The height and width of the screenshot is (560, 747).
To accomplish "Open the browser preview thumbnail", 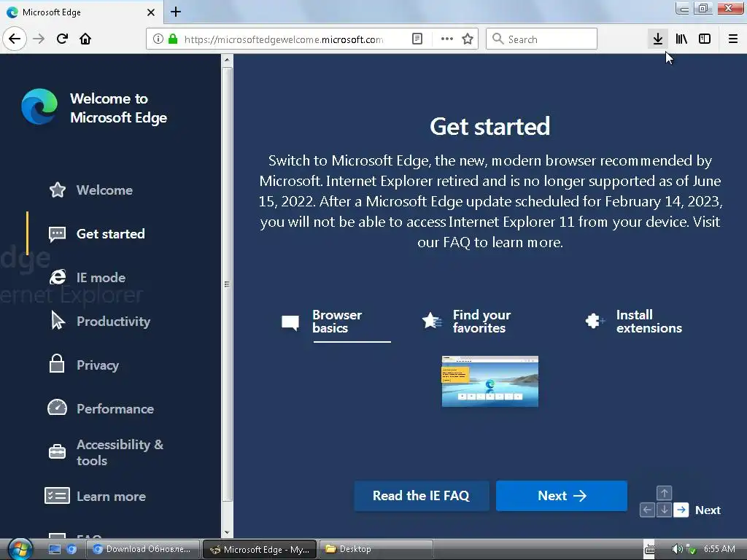I will click(x=490, y=381).
